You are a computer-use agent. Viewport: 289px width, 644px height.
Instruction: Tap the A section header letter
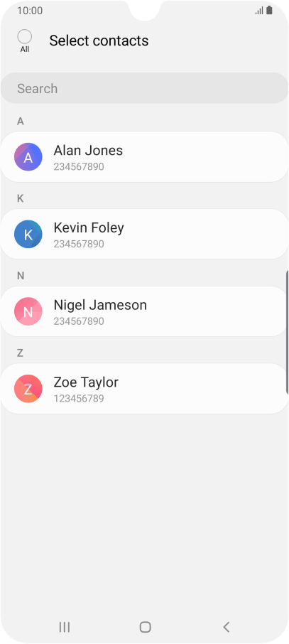pyautogui.click(x=21, y=121)
